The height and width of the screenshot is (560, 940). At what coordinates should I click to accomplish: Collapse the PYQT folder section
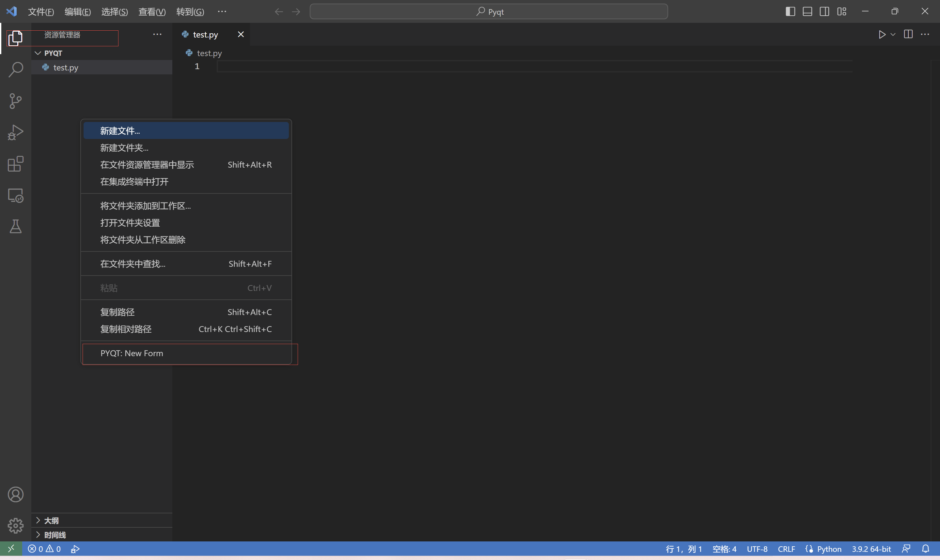click(x=102, y=53)
